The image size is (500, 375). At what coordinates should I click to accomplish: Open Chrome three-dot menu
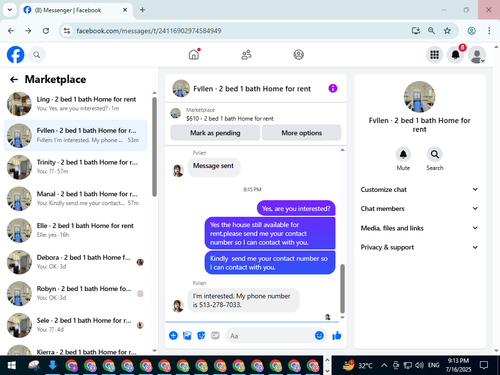tap(489, 31)
